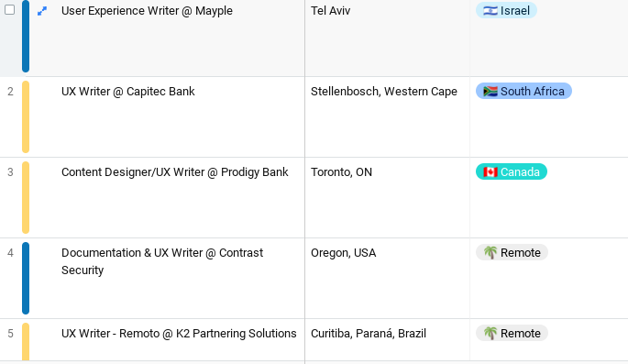628x364 pixels.
Task: Select the Canada flag tag
Action: point(511,171)
